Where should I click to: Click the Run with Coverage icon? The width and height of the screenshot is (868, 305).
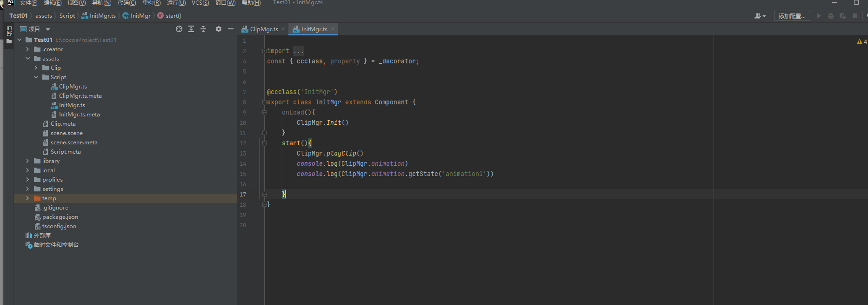(x=842, y=16)
